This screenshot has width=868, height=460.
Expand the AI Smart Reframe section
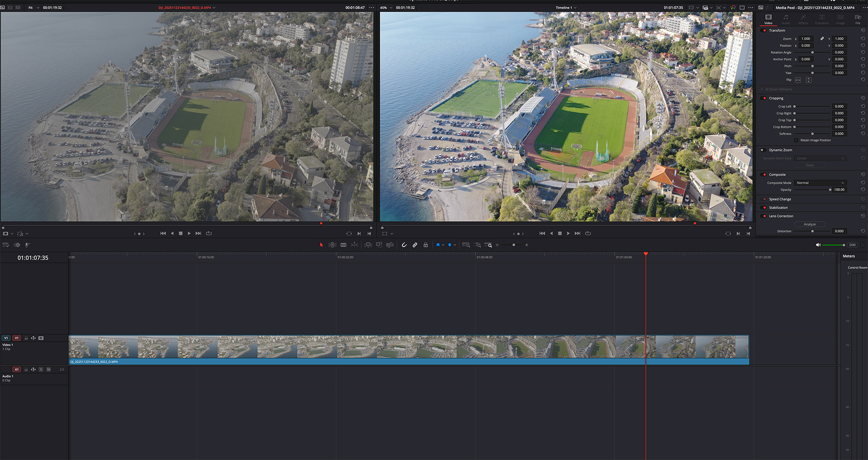coord(762,90)
